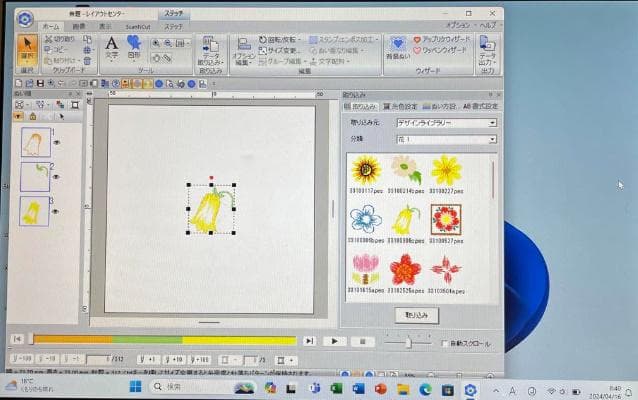Open the stamp/emboss (スタンプ/エンボス加工) dropdown

point(344,39)
